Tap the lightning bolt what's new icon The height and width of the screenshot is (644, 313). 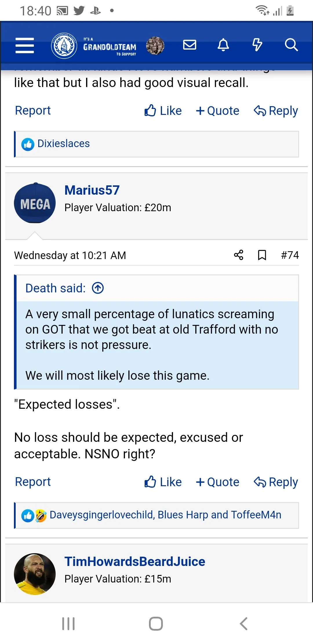click(257, 45)
